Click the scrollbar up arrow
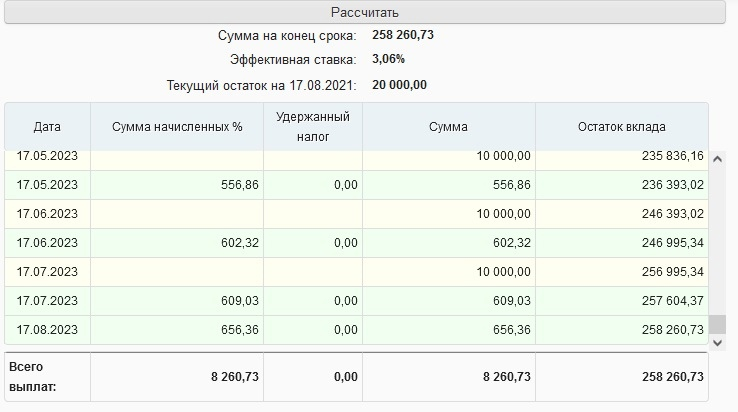Image resolution: width=738 pixels, height=412 pixels. click(717, 159)
